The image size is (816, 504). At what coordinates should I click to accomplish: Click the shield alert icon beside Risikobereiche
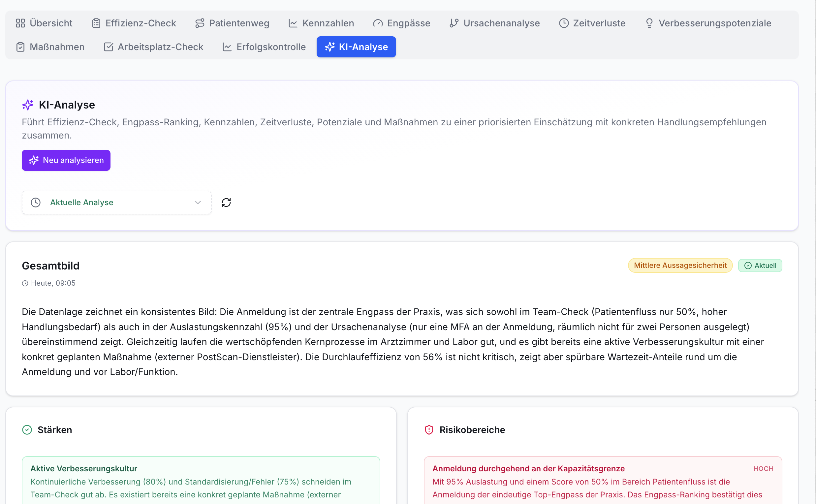click(x=429, y=430)
